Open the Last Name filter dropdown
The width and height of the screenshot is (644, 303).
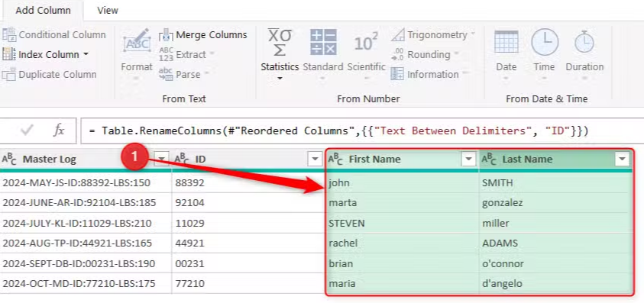(x=623, y=160)
